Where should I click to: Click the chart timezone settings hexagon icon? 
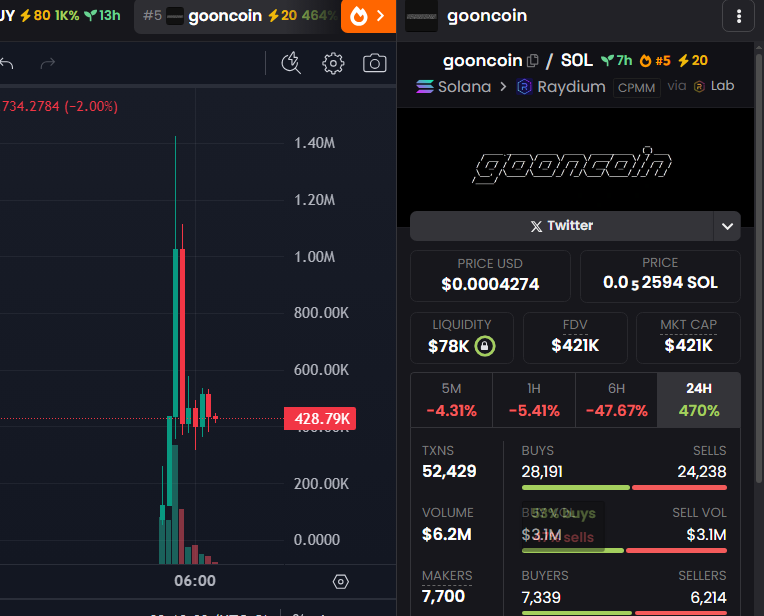[341, 581]
